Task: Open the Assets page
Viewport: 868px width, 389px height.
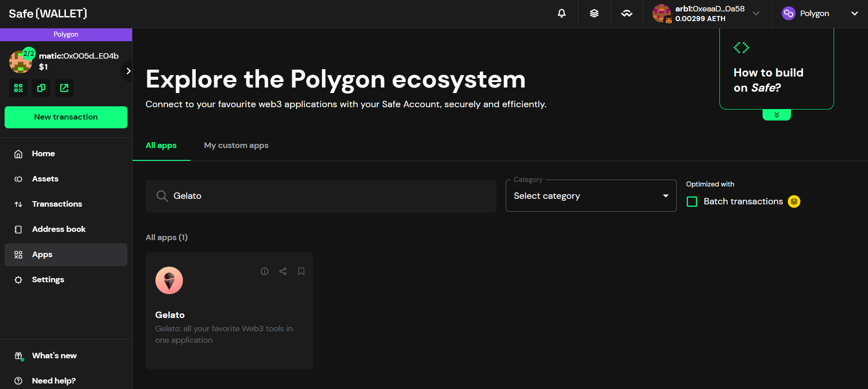Action: [x=66, y=179]
